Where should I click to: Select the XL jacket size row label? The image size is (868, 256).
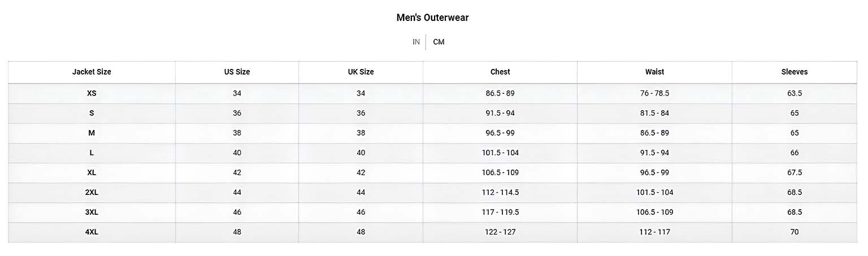pos(92,172)
